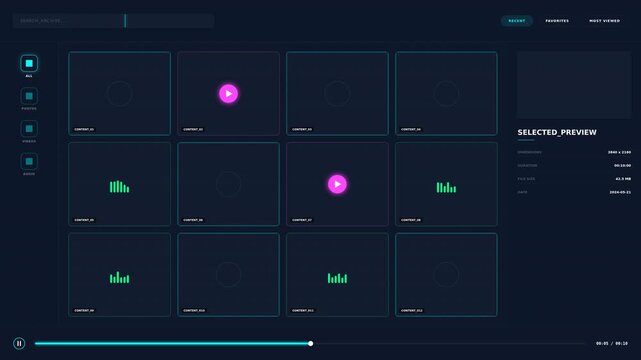641x360 pixels.
Task: Play the video in CONTENT_07 tile
Action: (x=337, y=184)
